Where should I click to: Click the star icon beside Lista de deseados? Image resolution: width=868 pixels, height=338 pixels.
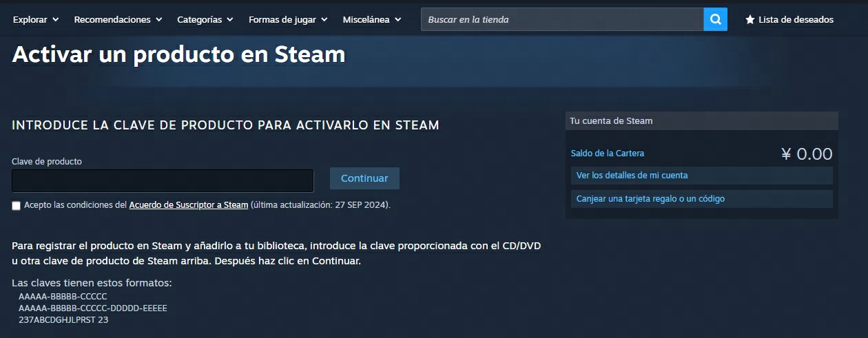tap(750, 20)
